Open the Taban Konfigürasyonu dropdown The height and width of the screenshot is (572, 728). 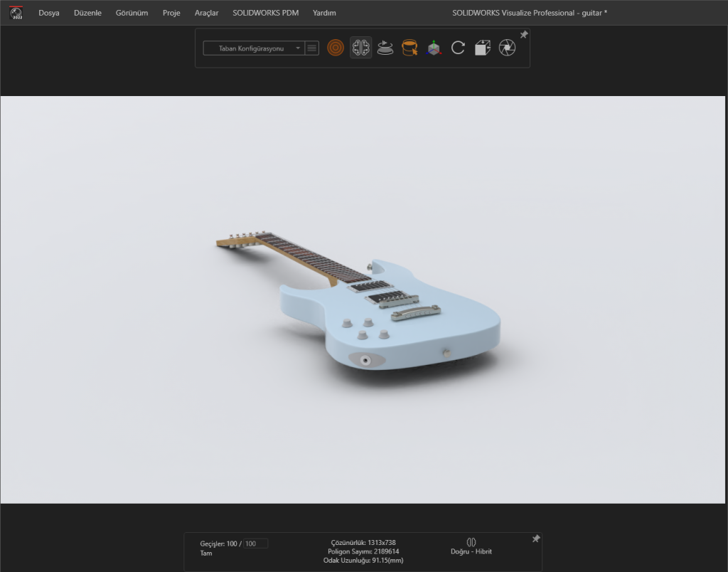point(253,48)
